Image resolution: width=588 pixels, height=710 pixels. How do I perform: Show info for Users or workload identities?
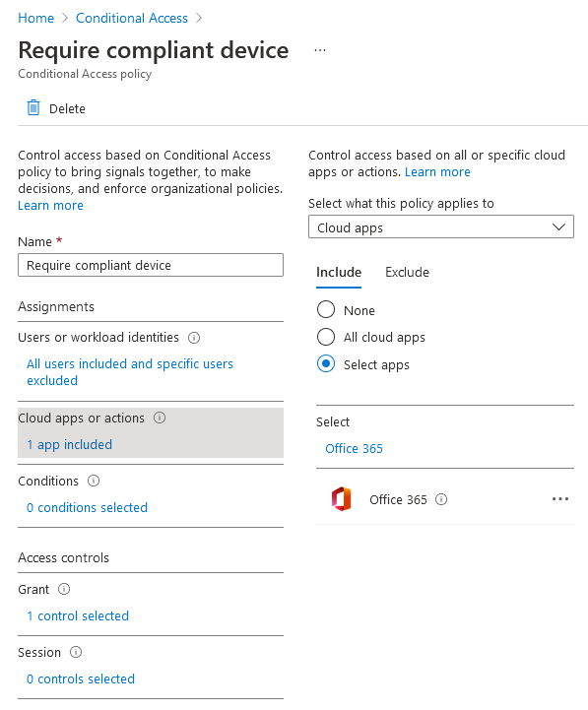point(194,338)
